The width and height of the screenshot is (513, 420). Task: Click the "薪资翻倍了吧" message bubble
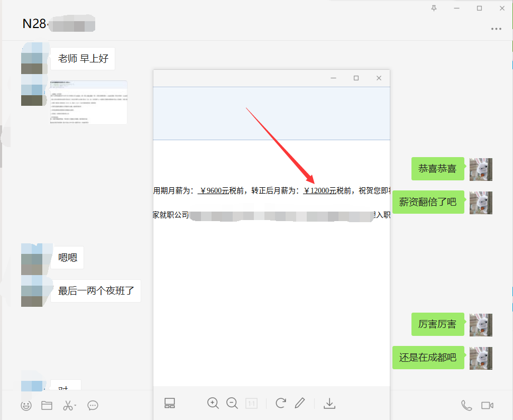pyautogui.click(x=428, y=202)
